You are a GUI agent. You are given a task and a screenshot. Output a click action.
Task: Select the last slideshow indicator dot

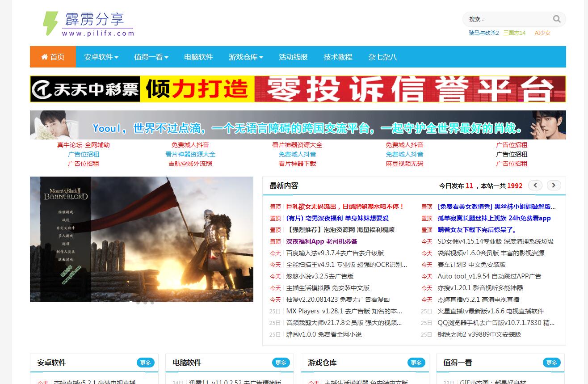tap(152, 303)
